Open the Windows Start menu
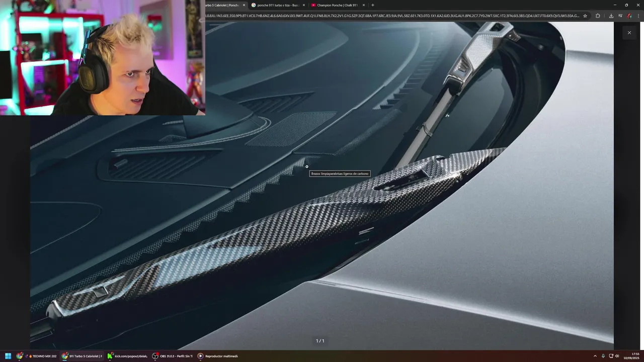 point(8,356)
